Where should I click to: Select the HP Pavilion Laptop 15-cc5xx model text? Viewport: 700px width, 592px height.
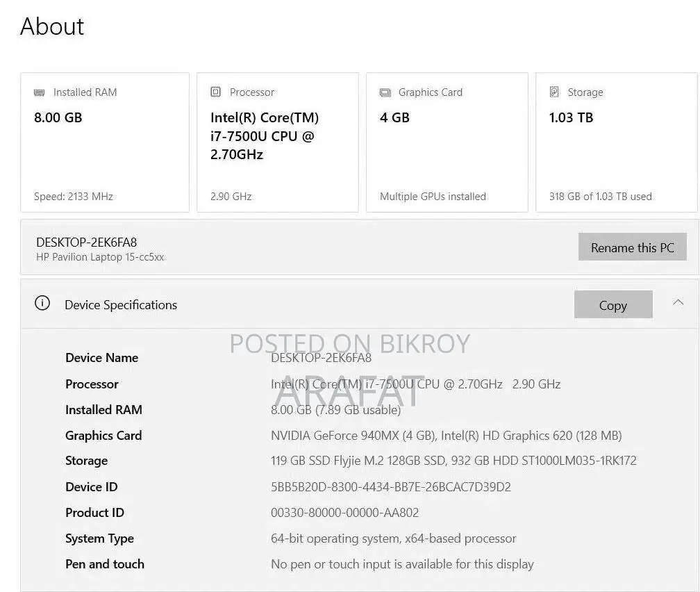[100, 257]
